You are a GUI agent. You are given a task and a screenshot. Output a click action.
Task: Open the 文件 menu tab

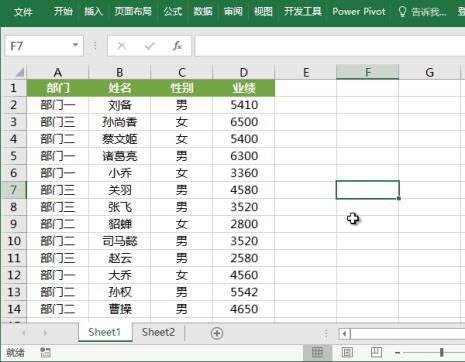point(23,12)
